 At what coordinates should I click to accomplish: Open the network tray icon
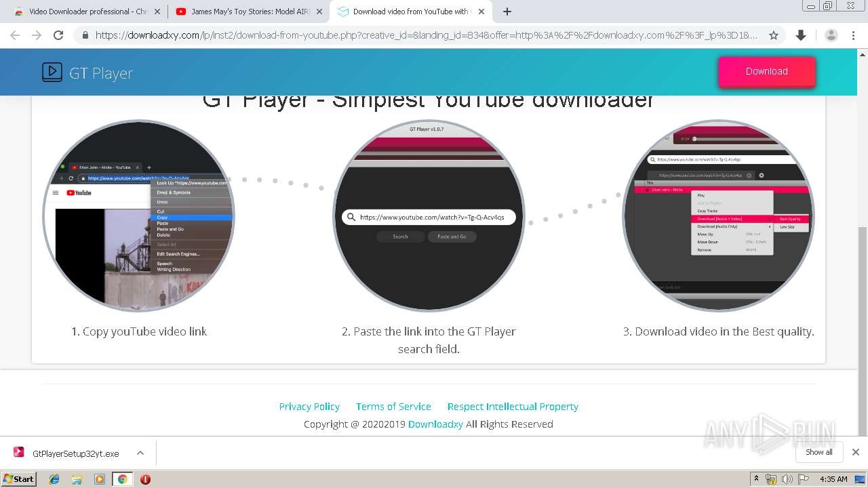pos(771,479)
